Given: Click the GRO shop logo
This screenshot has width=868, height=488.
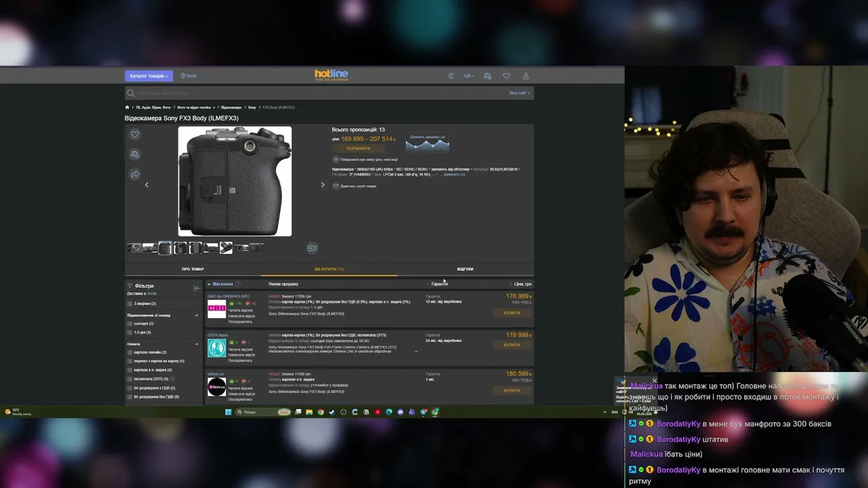Looking at the screenshot, I should tap(216, 310).
